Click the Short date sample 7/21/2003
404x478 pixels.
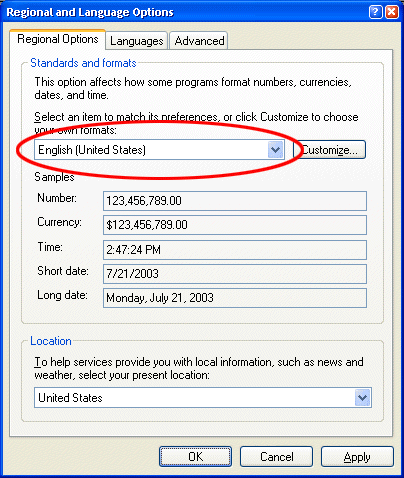pyautogui.click(x=235, y=274)
